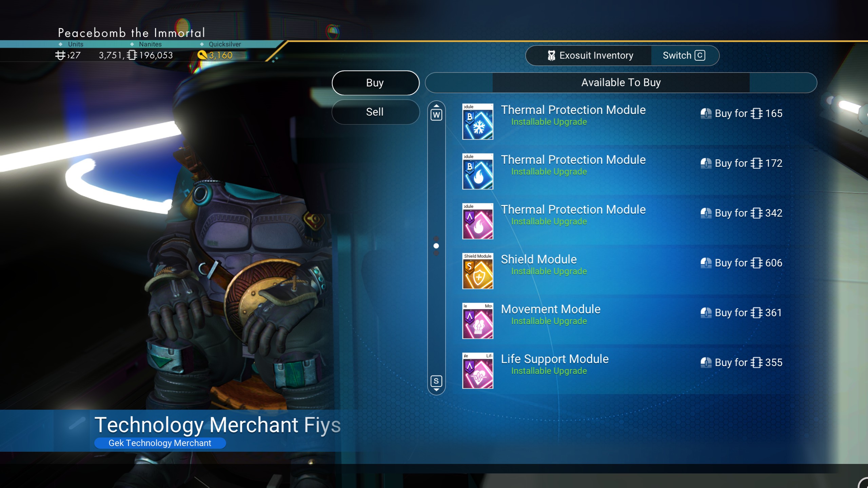Viewport: 868px width, 488px height.
Task: Buy Shield Module for 606 nanites
Action: tap(741, 263)
